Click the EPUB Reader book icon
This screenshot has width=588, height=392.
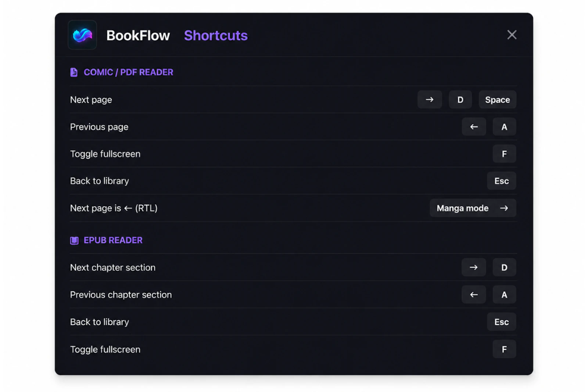[74, 240]
